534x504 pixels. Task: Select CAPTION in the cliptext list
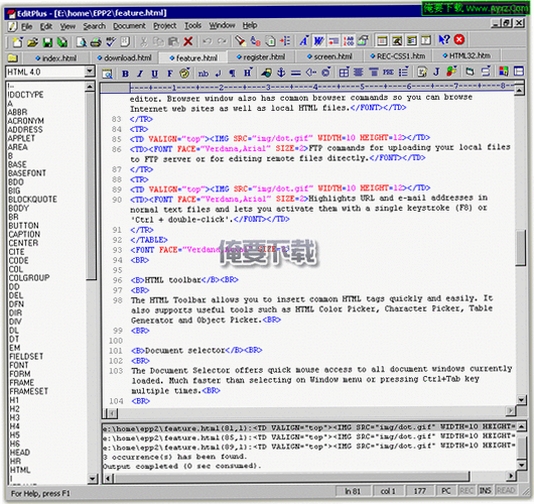(25, 234)
